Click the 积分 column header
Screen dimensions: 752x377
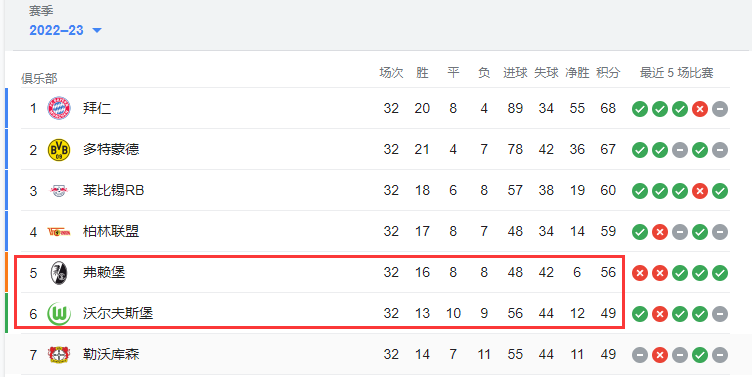click(x=608, y=73)
